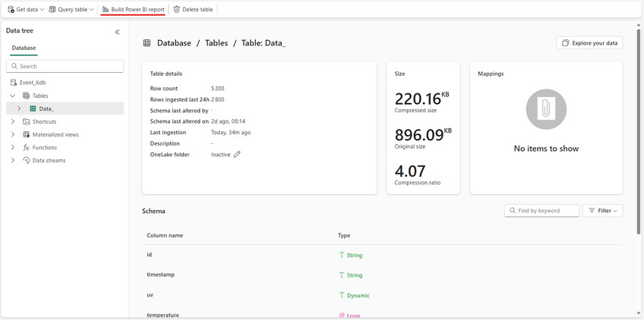Open the Query table dropdown
Image resolution: width=644 pixels, height=320 pixels.
click(x=71, y=9)
